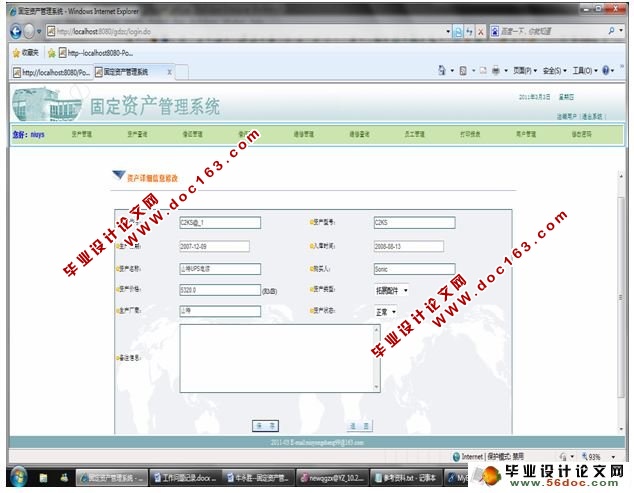Open the 资产状态 dropdown showing 正常
The width and height of the screenshot is (634, 493).
(x=385, y=312)
